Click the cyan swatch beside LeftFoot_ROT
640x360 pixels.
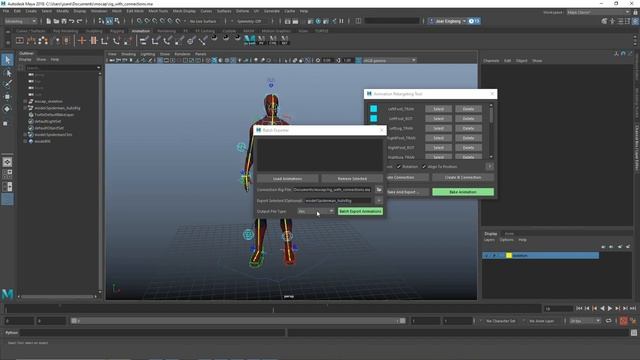373,118
